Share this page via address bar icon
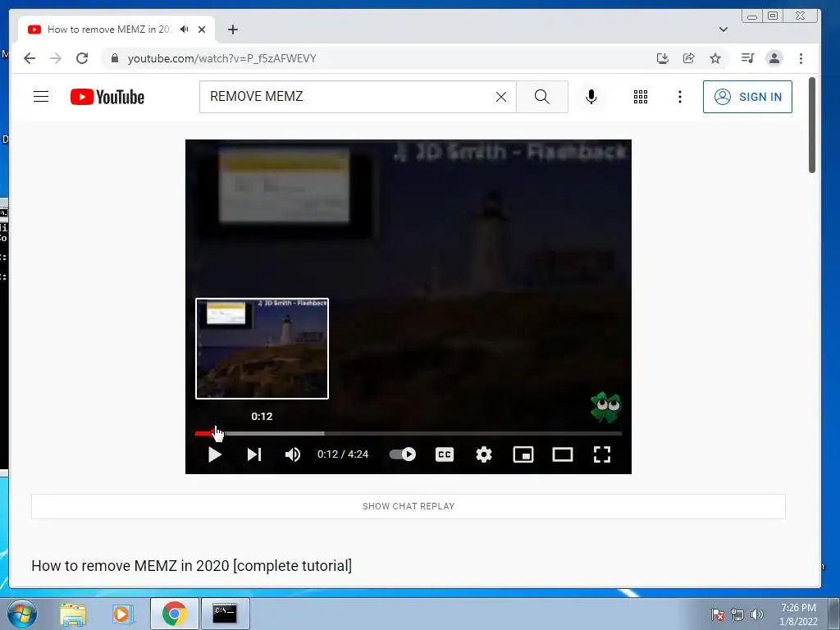Image resolution: width=840 pixels, height=630 pixels. (689, 58)
